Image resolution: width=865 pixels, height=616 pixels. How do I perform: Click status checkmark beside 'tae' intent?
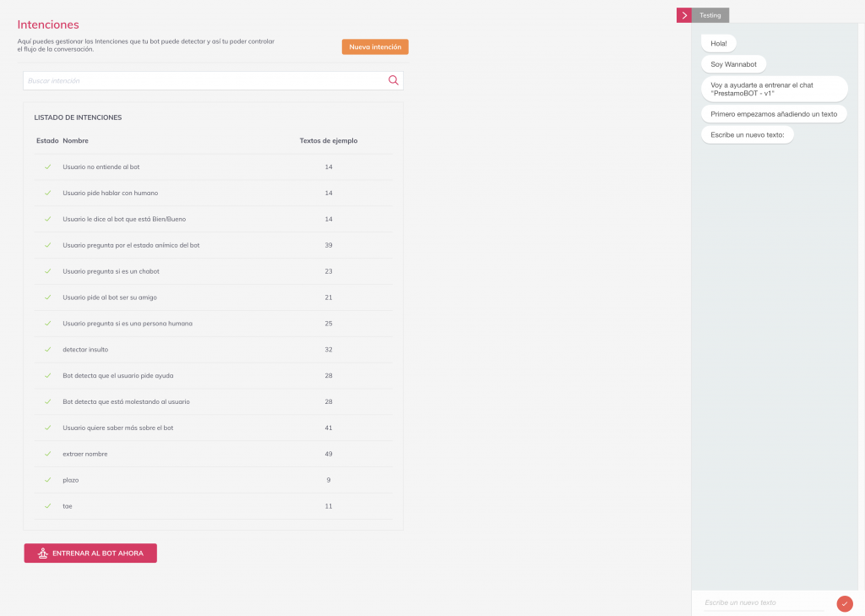(48, 506)
